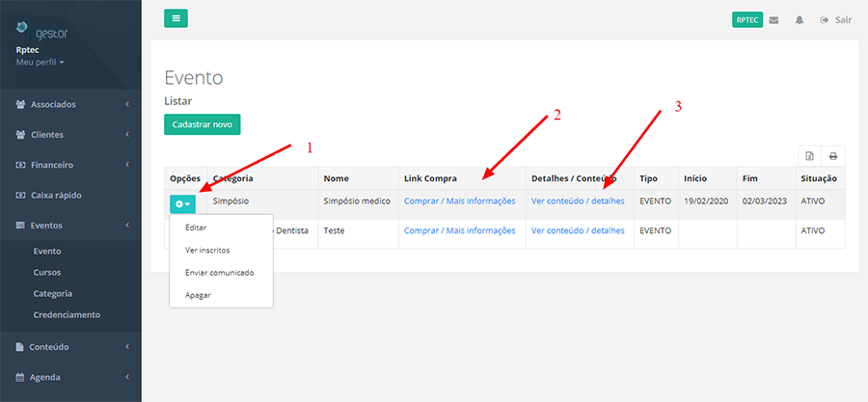
Task: Click the print icon above table
Action: pos(832,155)
